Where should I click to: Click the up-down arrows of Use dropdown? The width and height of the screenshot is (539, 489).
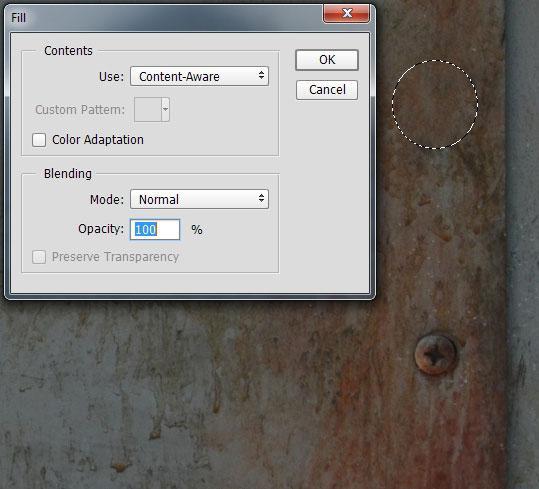click(262, 75)
